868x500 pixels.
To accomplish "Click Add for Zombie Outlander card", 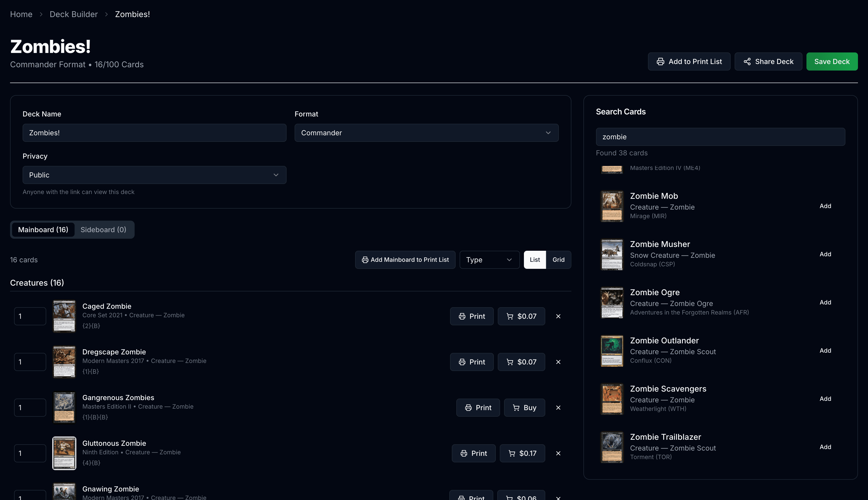I will click(825, 350).
